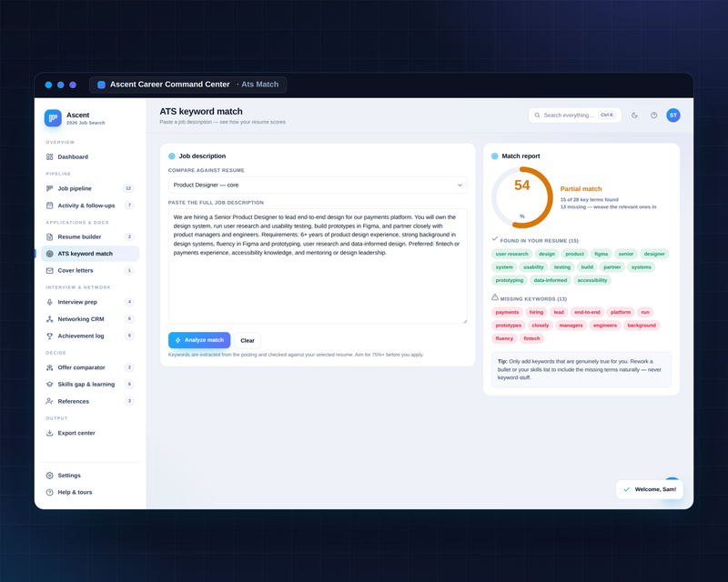The width and height of the screenshot is (728, 582).
Task: Toggle dark mode moon icon
Action: click(x=634, y=115)
